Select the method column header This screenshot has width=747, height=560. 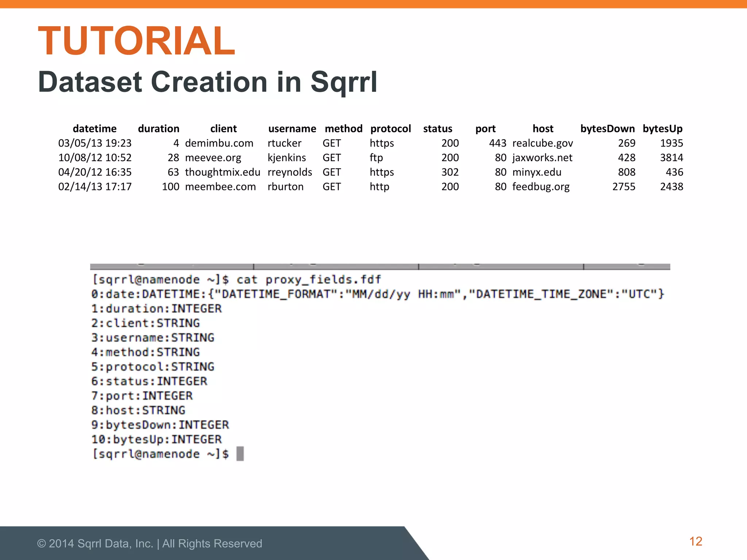coord(344,129)
